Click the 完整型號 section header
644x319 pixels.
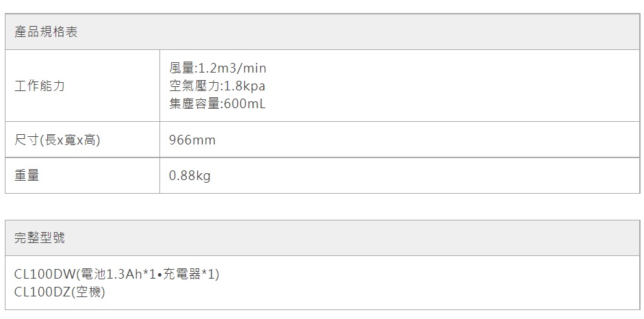click(x=40, y=238)
